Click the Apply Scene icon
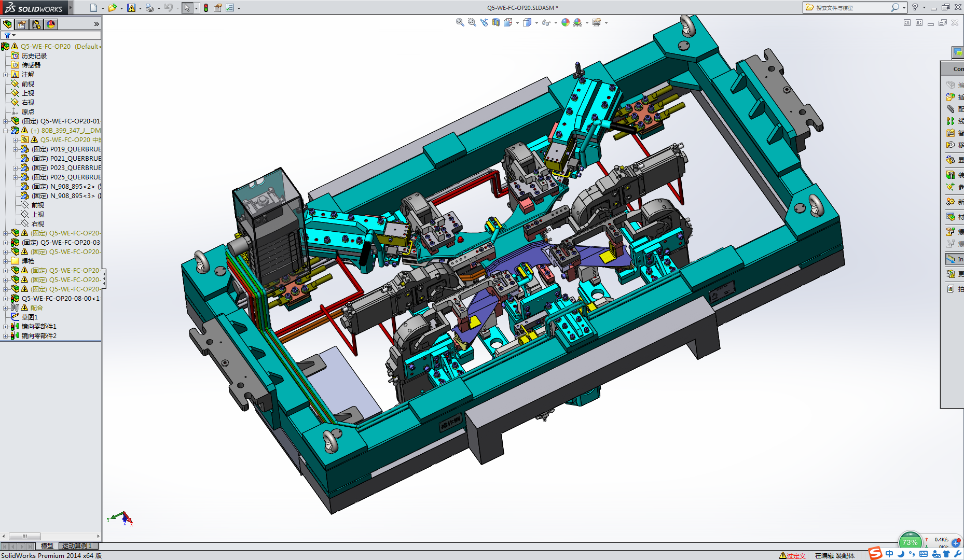964x560 pixels. (577, 22)
